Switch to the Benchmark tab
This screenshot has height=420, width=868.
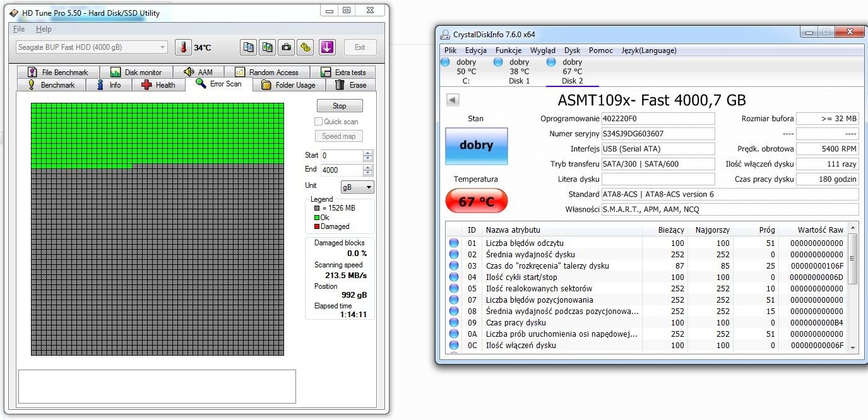tap(51, 85)
